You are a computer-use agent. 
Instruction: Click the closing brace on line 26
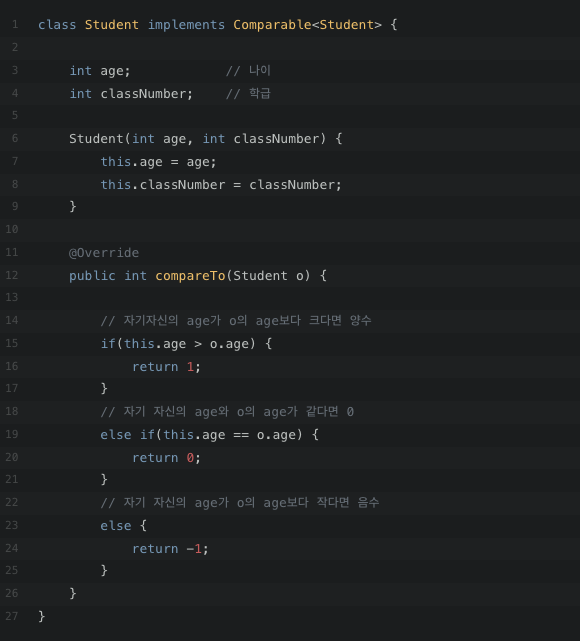[73, 593]
